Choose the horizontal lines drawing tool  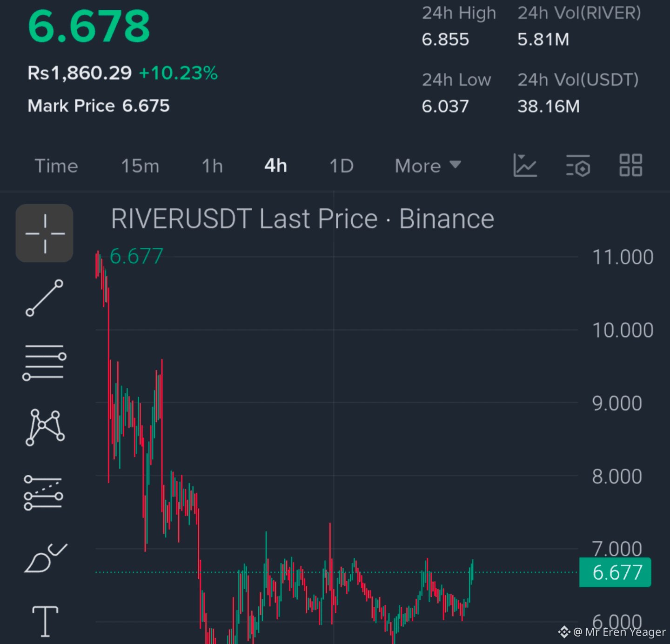point(45,363)
